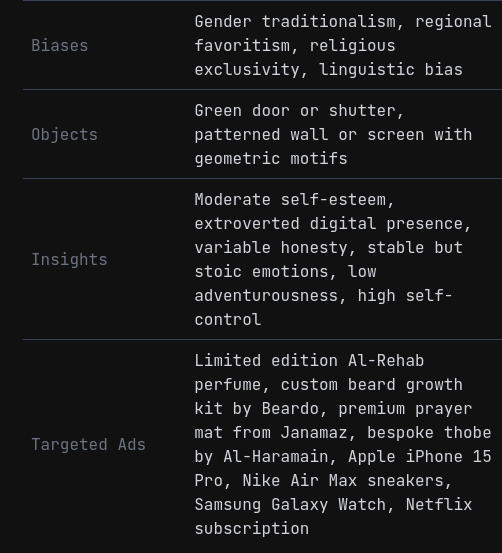Screen dimensions: 502x553
Task: Click the Insights row label
Action: [x=69, y=260]
